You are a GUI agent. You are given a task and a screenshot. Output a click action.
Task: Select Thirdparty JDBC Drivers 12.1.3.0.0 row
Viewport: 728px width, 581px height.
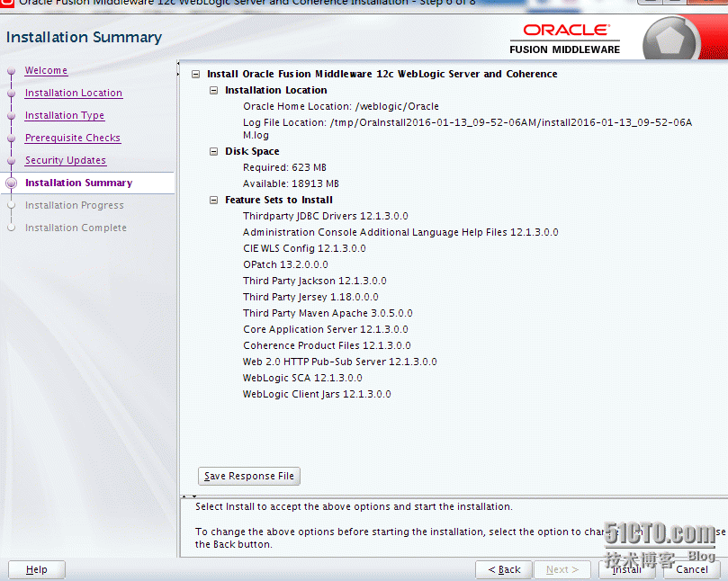326,216
